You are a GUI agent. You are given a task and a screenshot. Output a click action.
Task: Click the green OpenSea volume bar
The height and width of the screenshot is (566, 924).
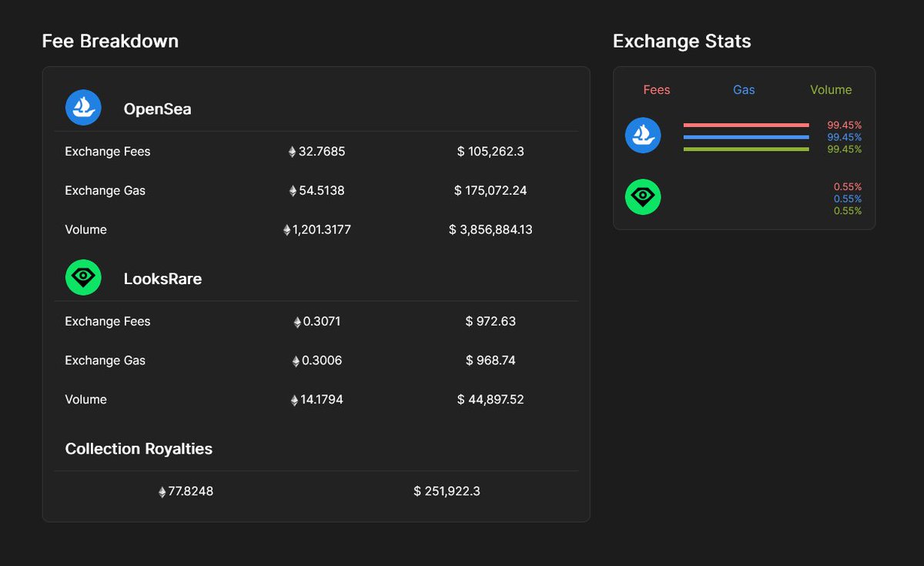(746, 149)
